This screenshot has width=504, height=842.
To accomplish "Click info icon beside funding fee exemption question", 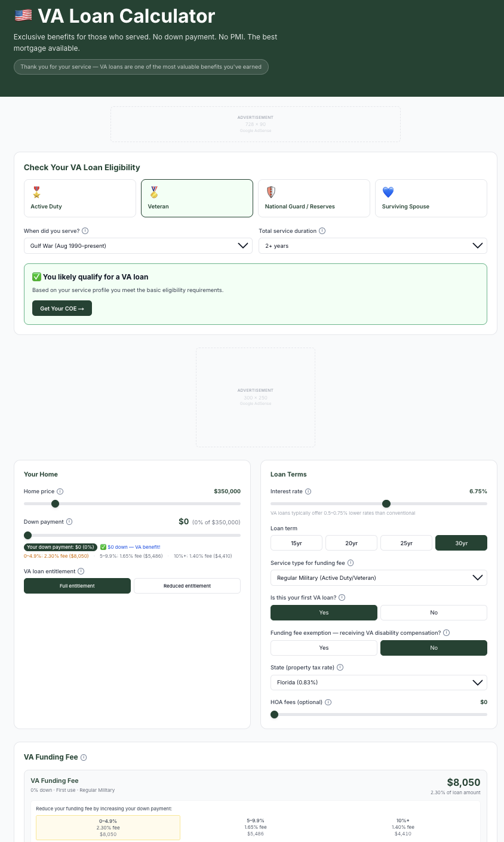I will coord(446,632).
